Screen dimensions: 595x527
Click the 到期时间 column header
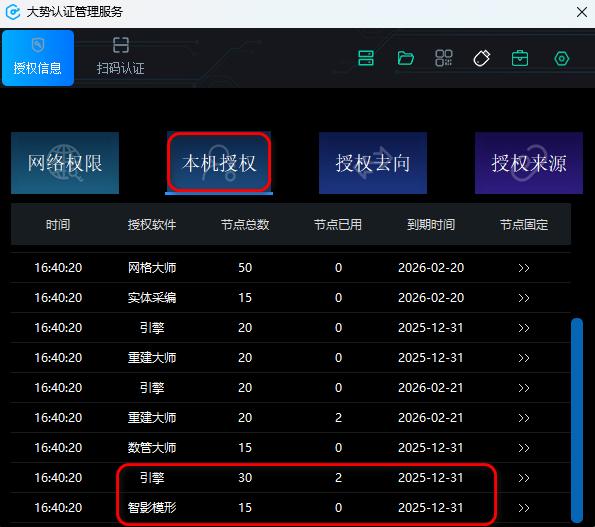point(431,225)
